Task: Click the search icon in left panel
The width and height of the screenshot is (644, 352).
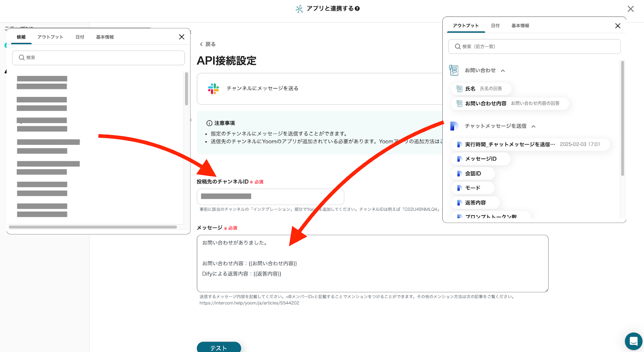Action: pyautogui.click(x=22, y=58)
